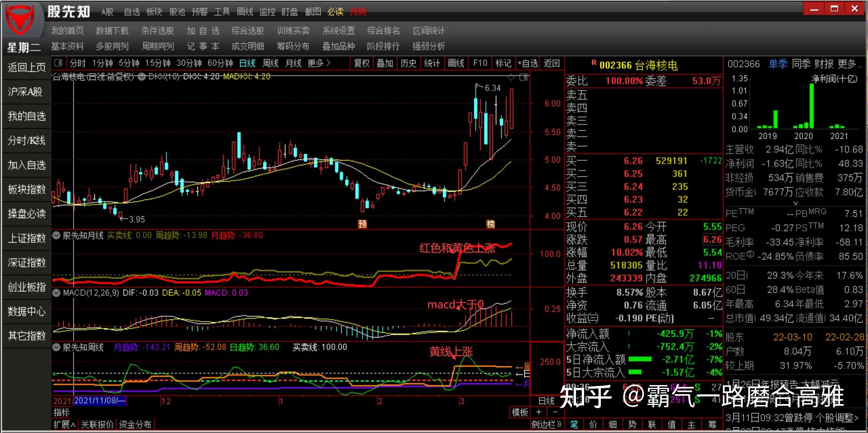The image size is (868, 433).
Task: Open MACD indicator dropdown circle
Action: click(57, 293)
